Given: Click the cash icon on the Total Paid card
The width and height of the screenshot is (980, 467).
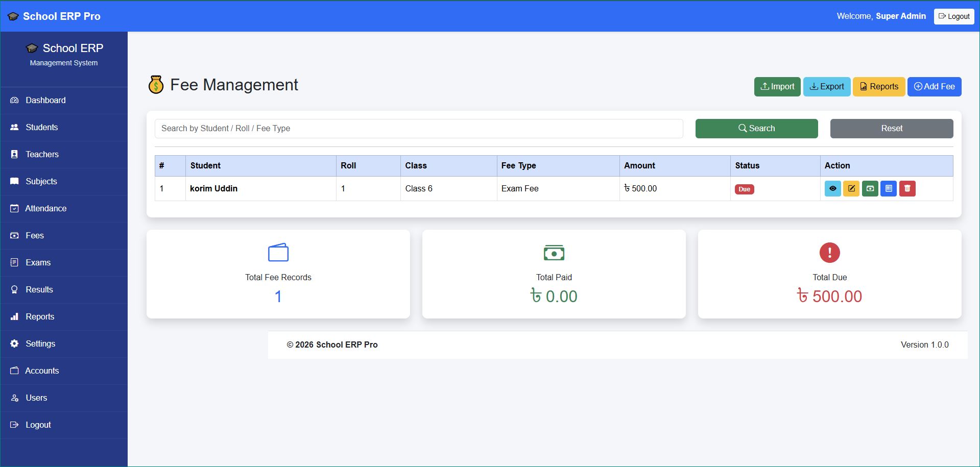Looking at the screenshot, I should click(x=554, y=253).
